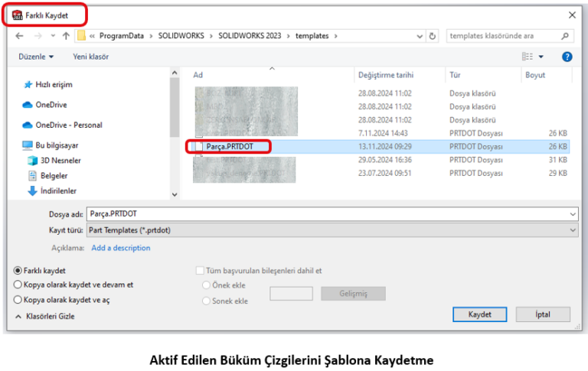
Task: Click the back navigation arrow
Action: tap(19, 36)
